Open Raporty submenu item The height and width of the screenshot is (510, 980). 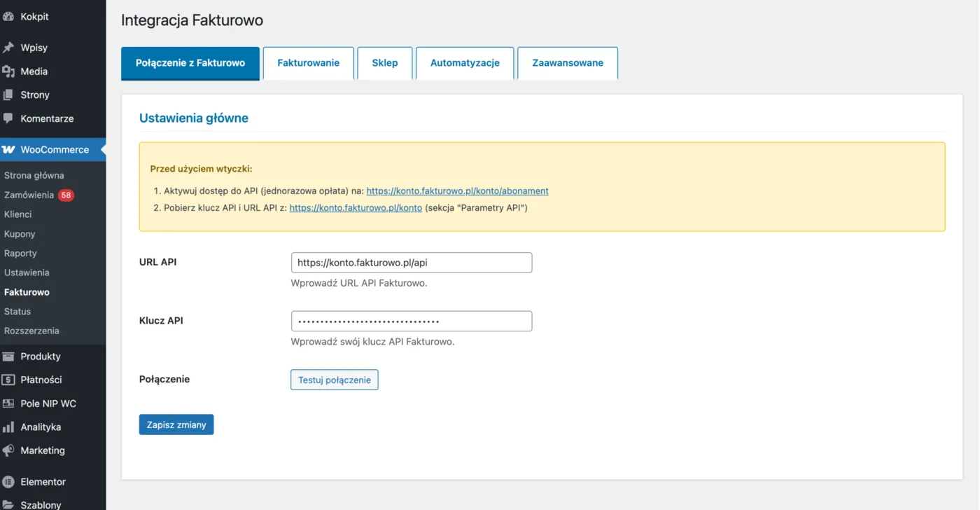click(20, 253)
